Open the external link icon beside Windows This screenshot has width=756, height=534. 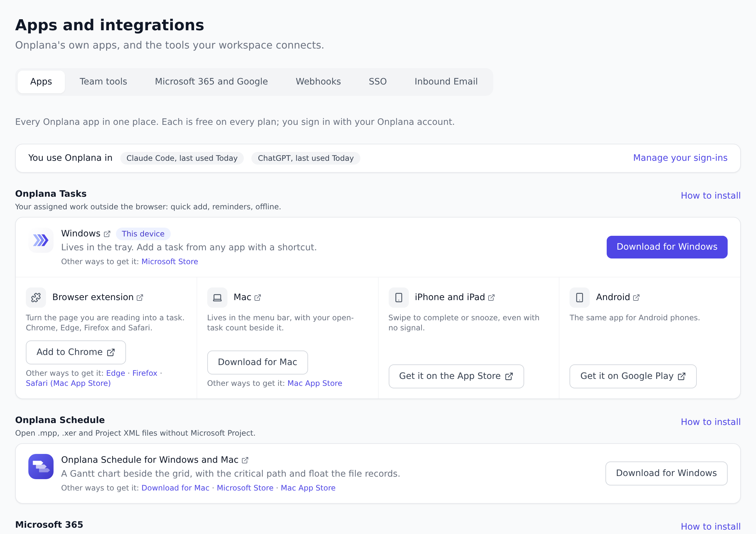click(107, 234)
